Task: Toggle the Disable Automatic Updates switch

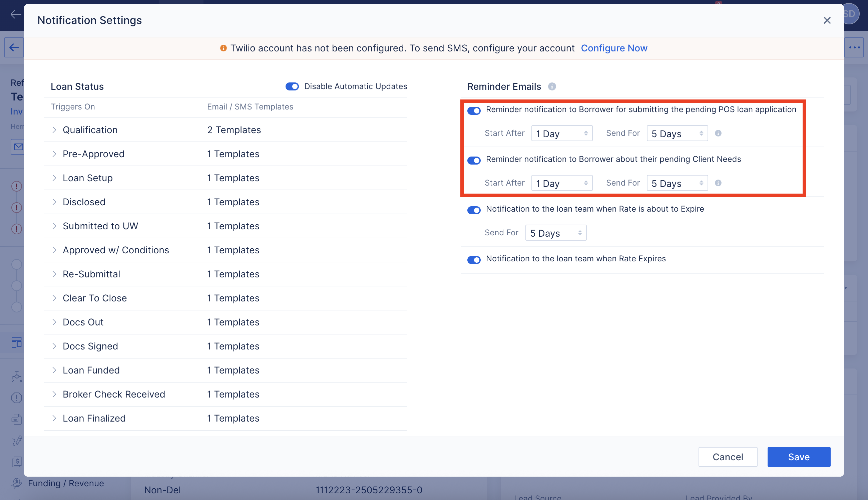Action: click(x=292, y=86)
